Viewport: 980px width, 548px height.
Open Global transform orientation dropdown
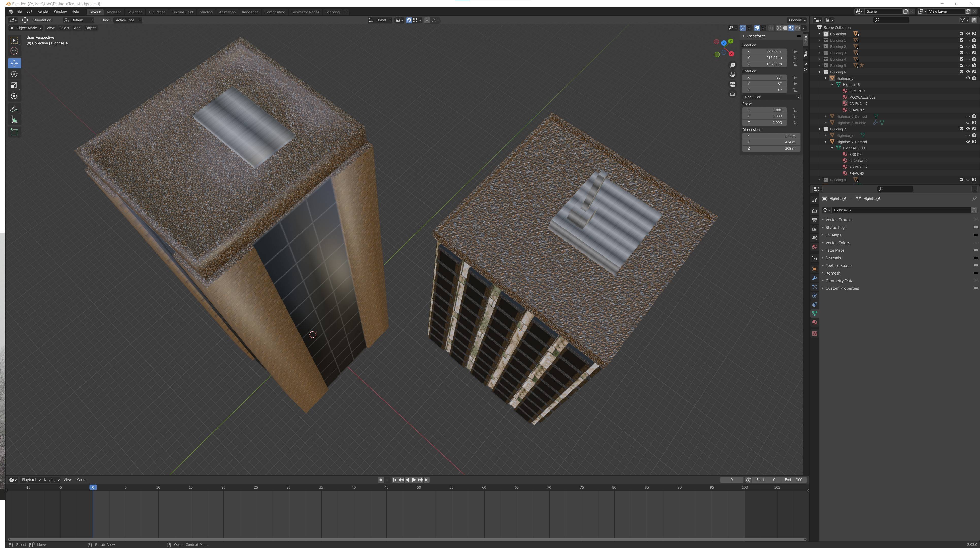pos(380,20)
